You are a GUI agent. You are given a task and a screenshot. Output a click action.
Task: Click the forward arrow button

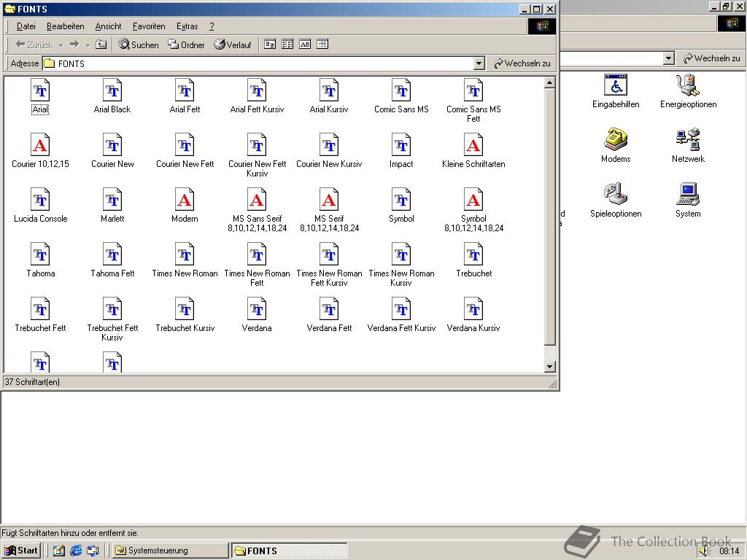tap(74, 44)
